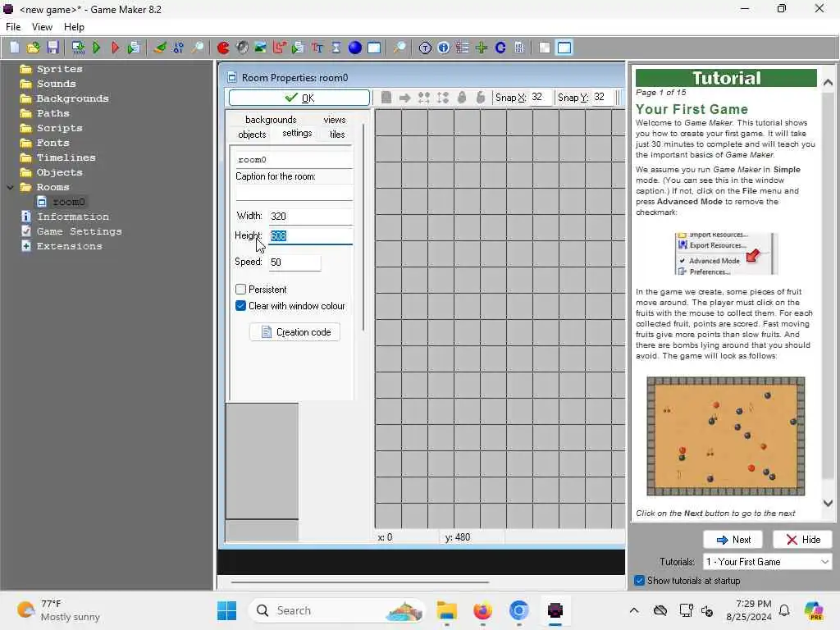Click the Create background picture icon
This screenshot has width=840, height=630.
pos(260,48)
